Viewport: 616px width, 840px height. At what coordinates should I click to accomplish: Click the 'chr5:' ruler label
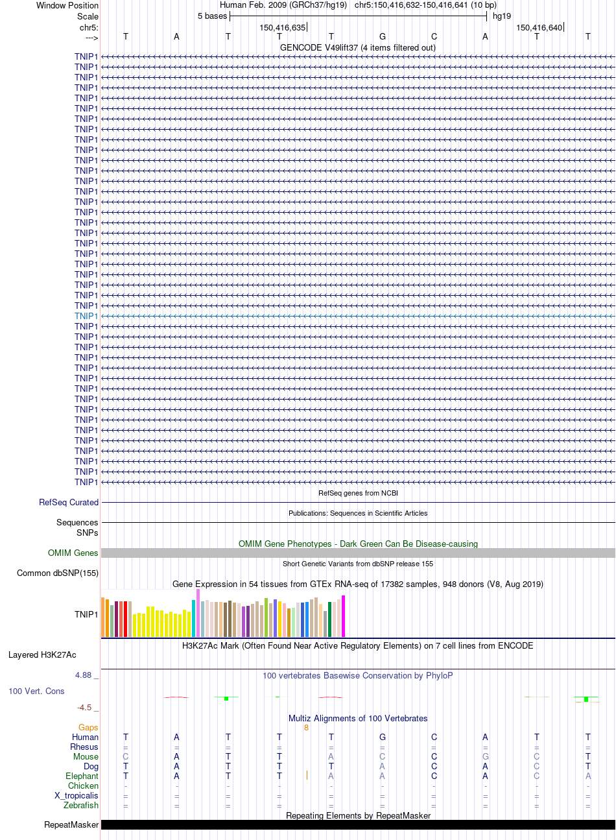pyautogui.click(x=89, y=27)
